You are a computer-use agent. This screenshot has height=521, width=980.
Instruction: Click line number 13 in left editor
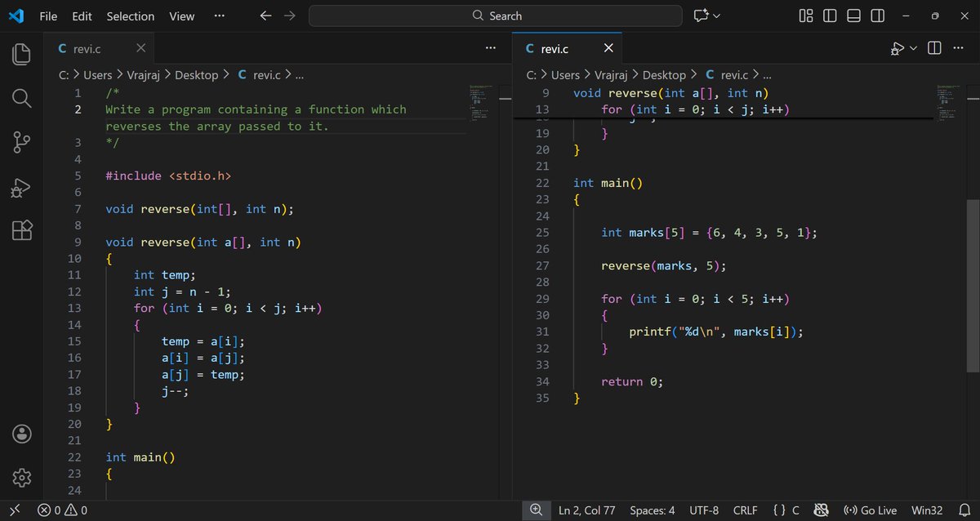(x=74, y=308)
